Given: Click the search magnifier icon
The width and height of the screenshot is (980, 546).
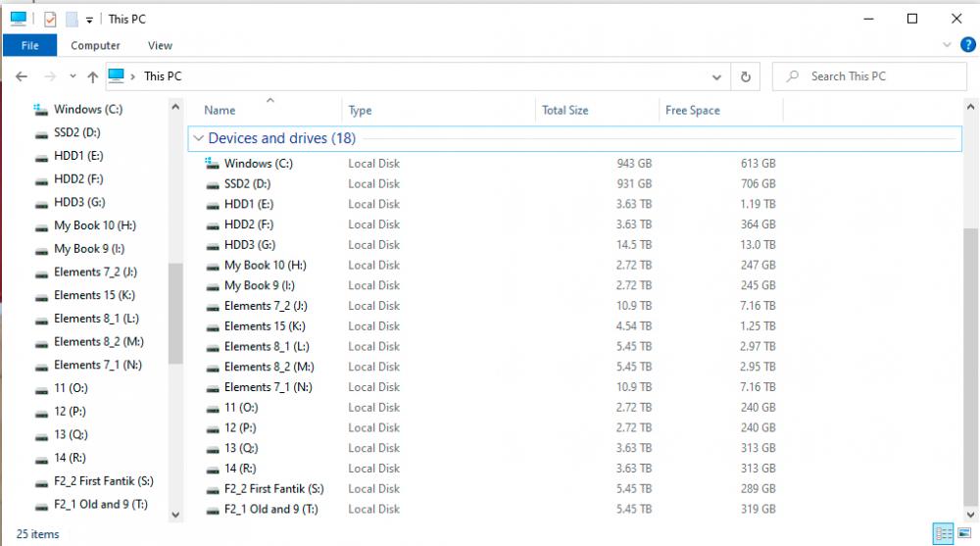Looking at the screenshot, I should 793,76.
